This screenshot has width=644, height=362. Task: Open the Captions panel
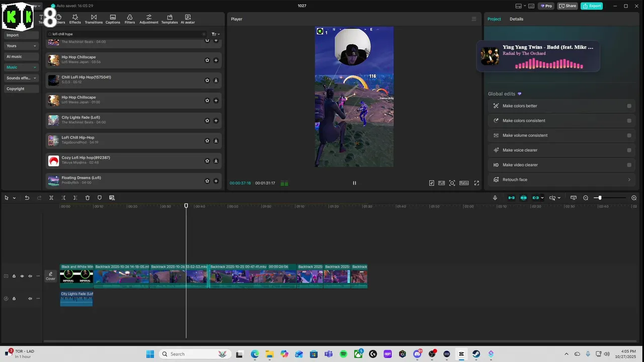click(113, 19)
